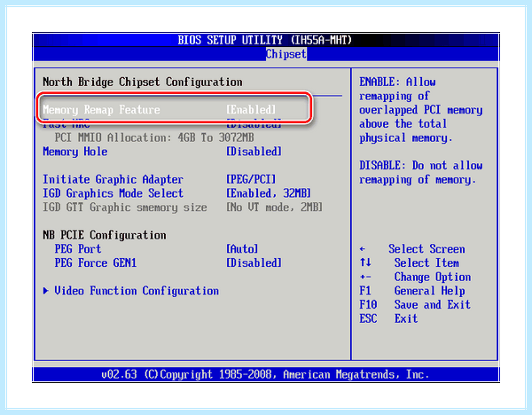
Task: Click the PCI MMIO Allocation line
Action: tap(154, 137)
